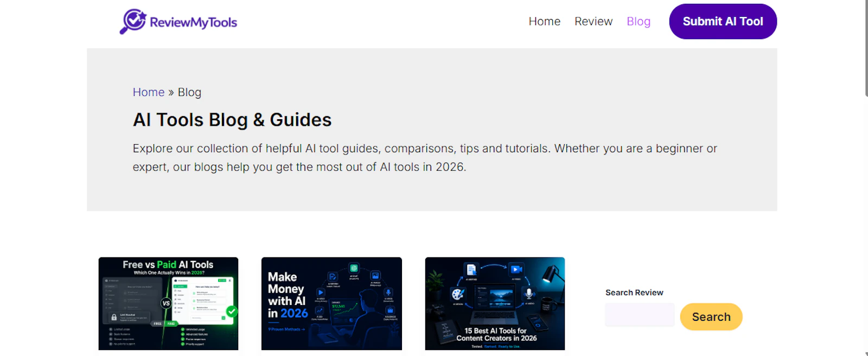Open the Make Money with AI in 2026 thumbnail

pos(331,303)
